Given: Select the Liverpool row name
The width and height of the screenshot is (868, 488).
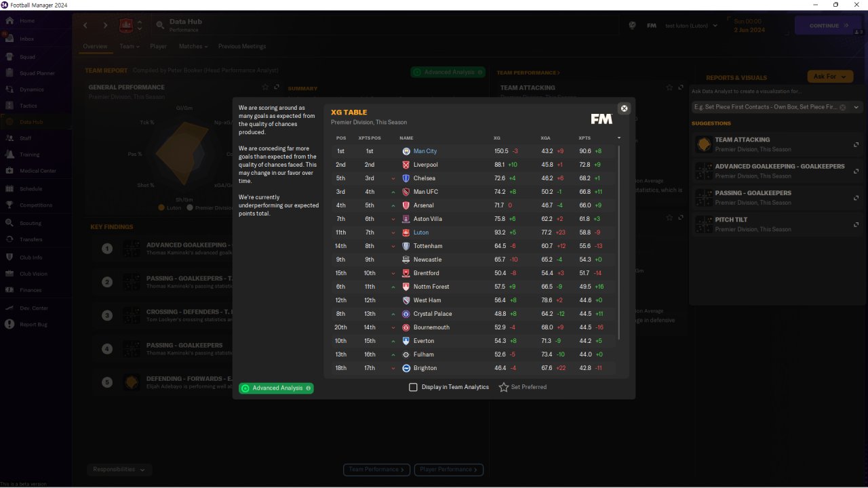Looking at the screenshot, I should (x=426, y=165).
